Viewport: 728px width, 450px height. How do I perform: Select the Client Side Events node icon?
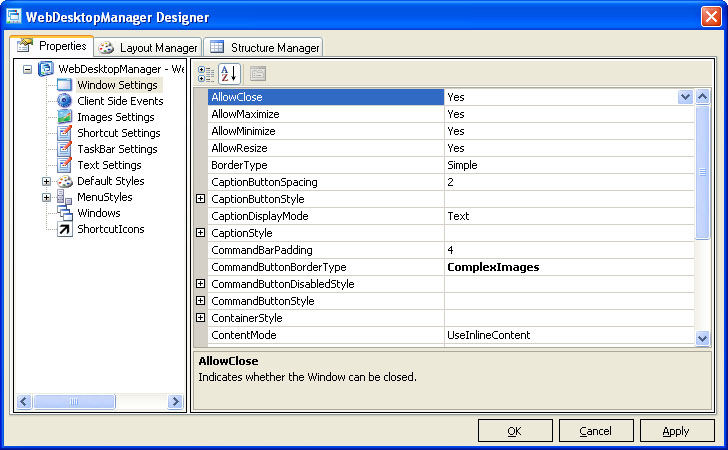[65, 101]
